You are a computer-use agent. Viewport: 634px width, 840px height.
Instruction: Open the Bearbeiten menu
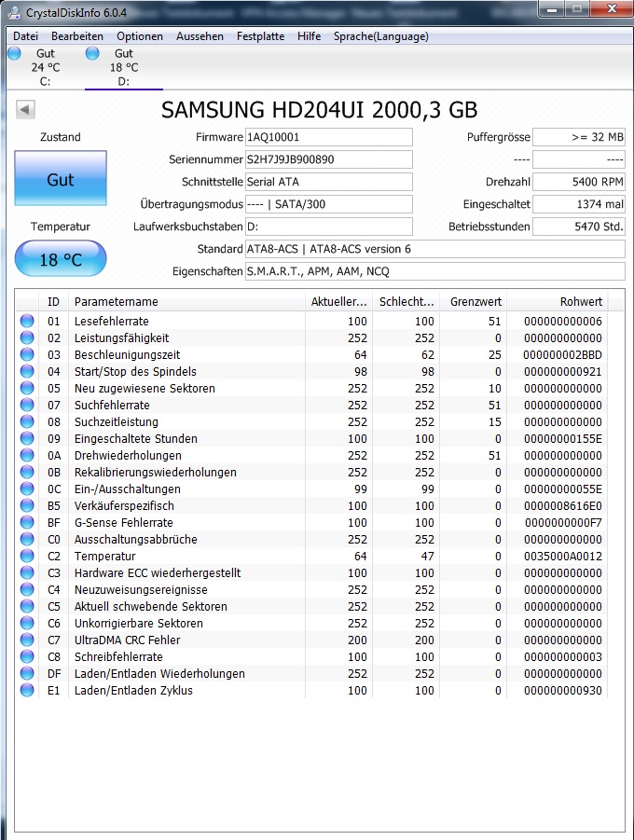click(x=77, y=36)
